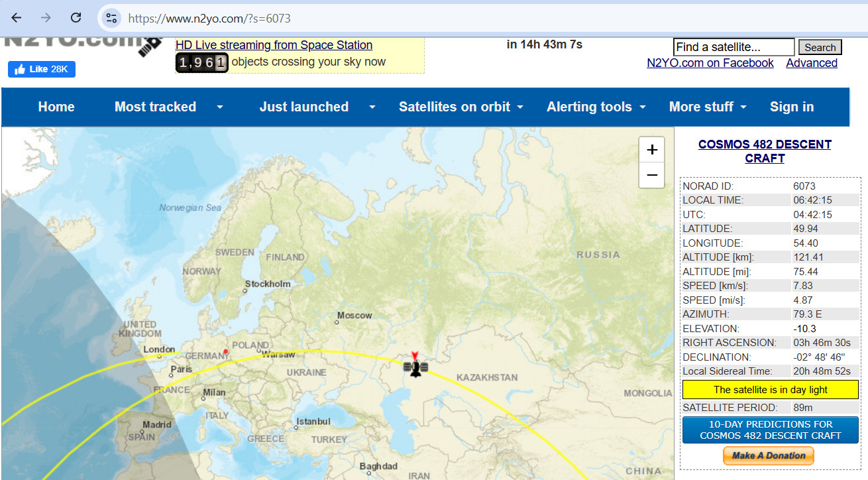Click the NORAD ID value 6073

pyautogui.click(x=804, y=186)
